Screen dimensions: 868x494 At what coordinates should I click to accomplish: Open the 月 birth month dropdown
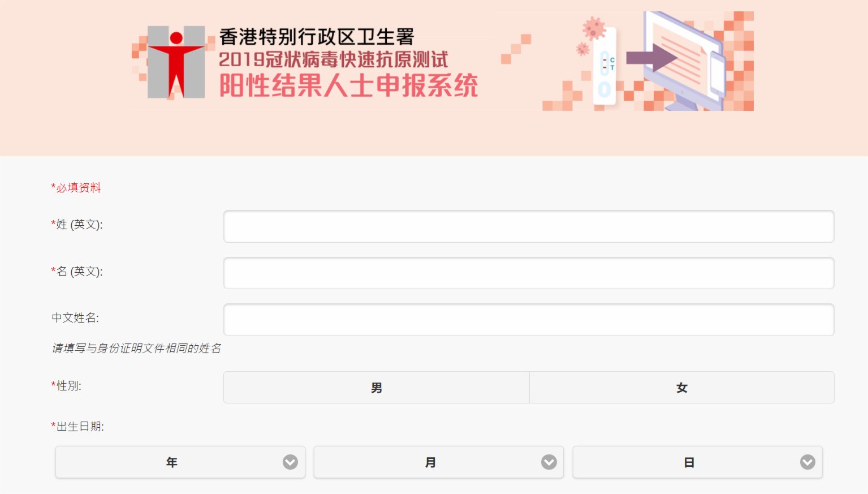(439, 462)
